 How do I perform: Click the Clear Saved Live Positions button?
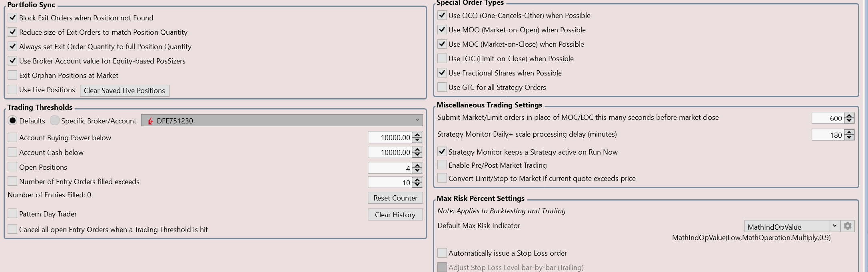click(x=124, y=91)
